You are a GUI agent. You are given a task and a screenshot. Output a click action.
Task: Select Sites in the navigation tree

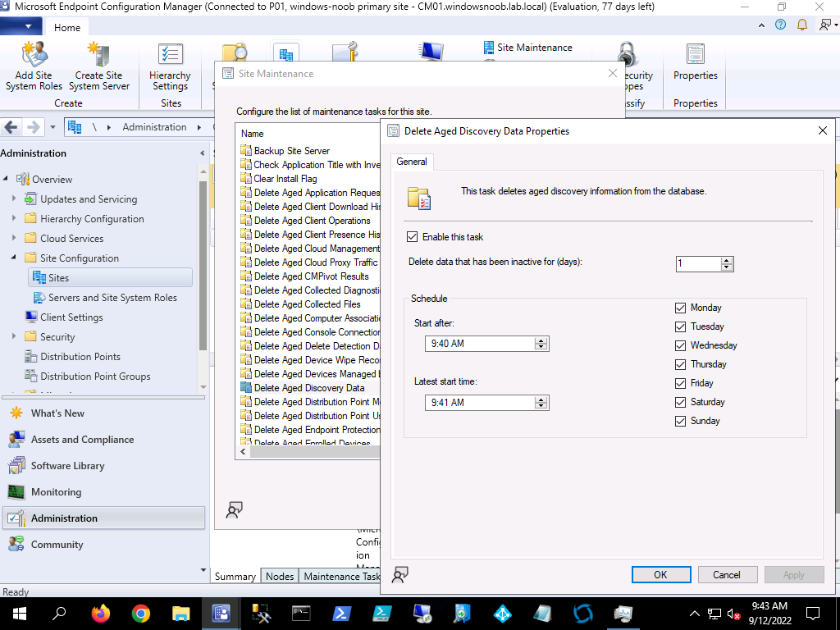pos(111,277)
